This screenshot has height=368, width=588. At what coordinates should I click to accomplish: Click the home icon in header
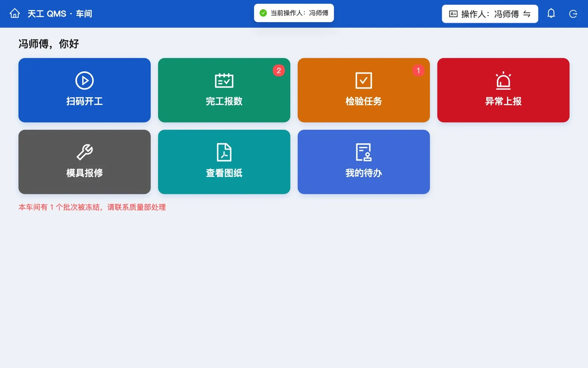pyautogui.click(x=15, y=14)
